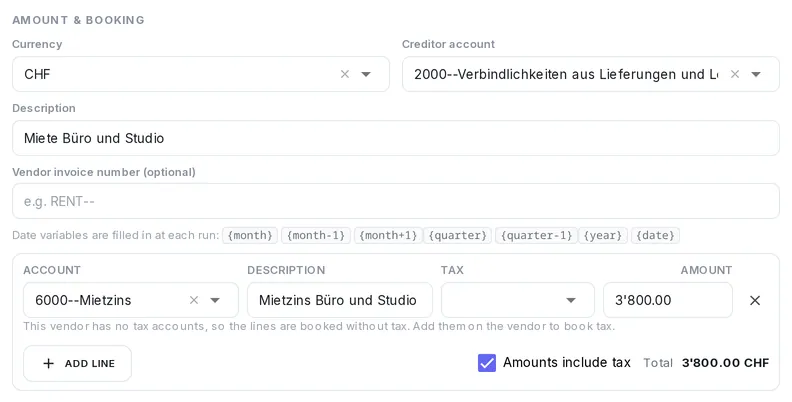This screenshot has width=792, height=402.
Task: Insert the {date} date variable
Action: 655,235
